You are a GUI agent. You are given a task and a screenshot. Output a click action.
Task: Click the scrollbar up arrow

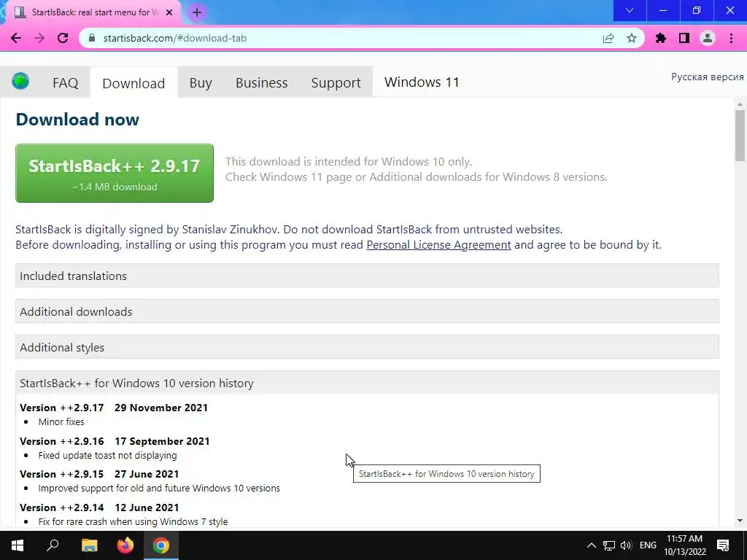pos(740,104)
